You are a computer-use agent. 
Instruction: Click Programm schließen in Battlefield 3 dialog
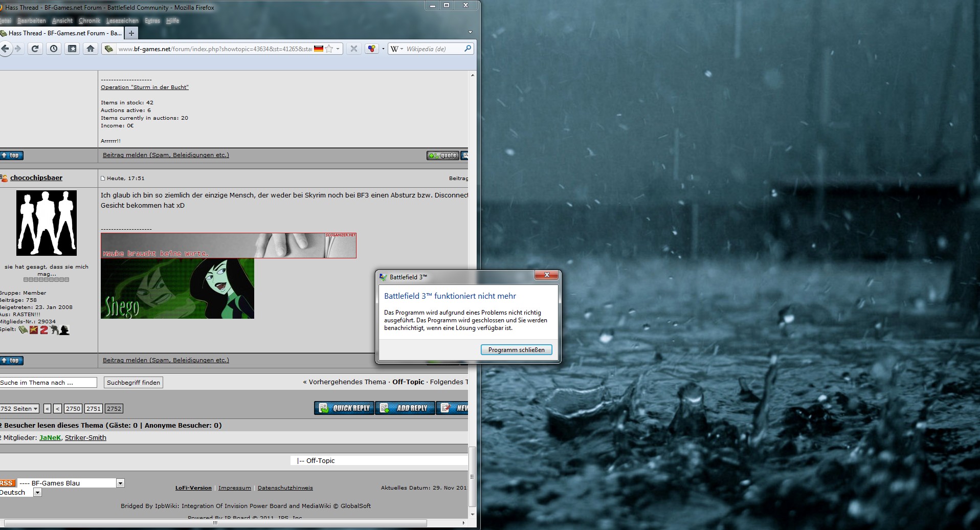tap(517, 350)
